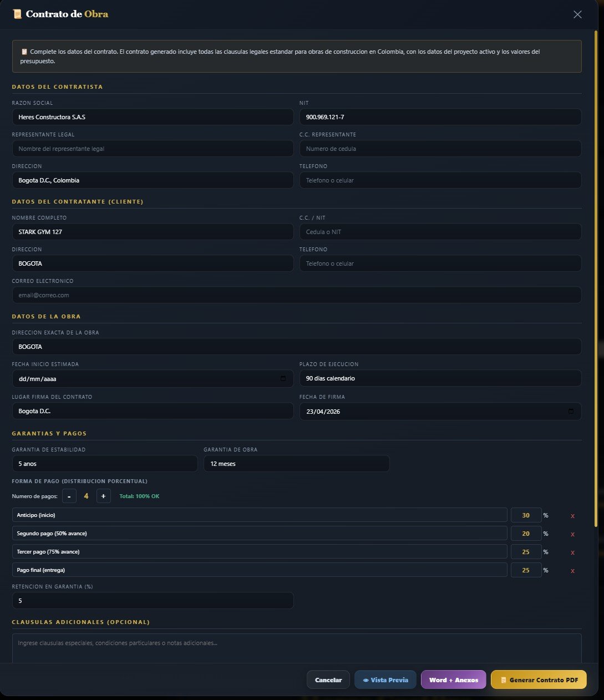This screenshot has height=700, width=604.
Task: Remove the Anticipo (inicio) payment row
Action: pyautogui.click(x=572, y=516)
